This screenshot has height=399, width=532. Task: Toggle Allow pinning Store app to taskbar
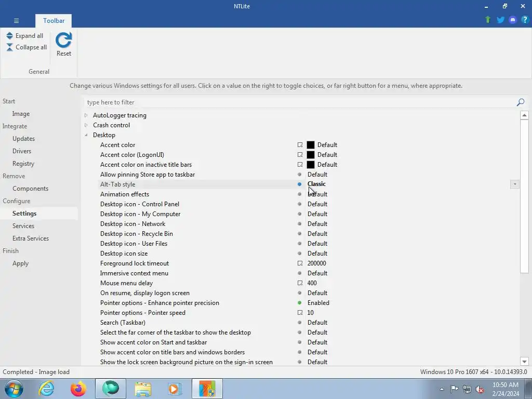(x=317, y=175)
